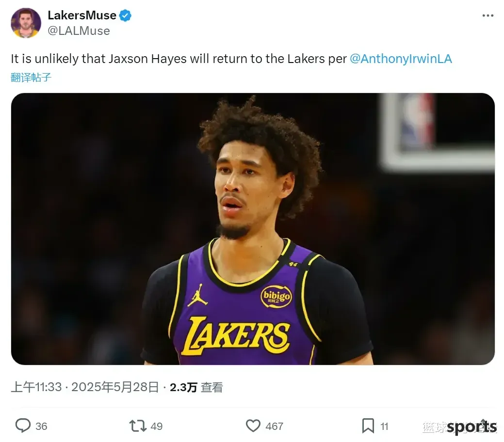Open the @AnthonyIrwinLA mention link
Screen dimensions: 504x442
point(401,59)
